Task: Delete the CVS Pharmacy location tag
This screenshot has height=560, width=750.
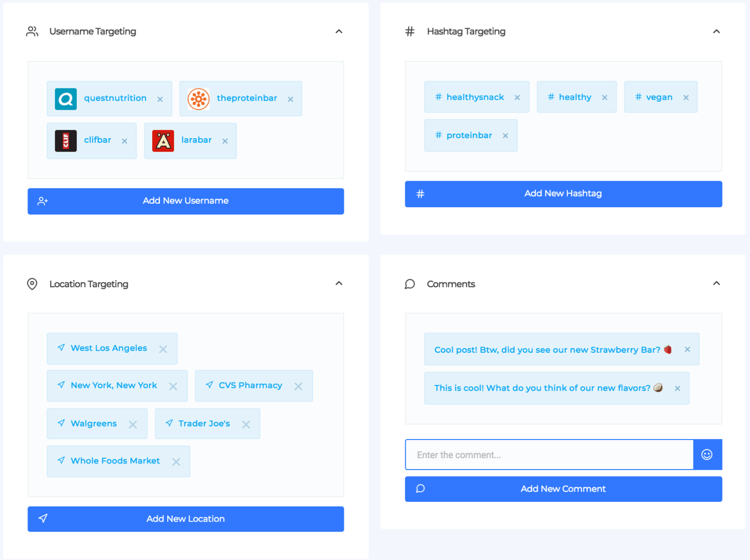Action: click(298, 386)
